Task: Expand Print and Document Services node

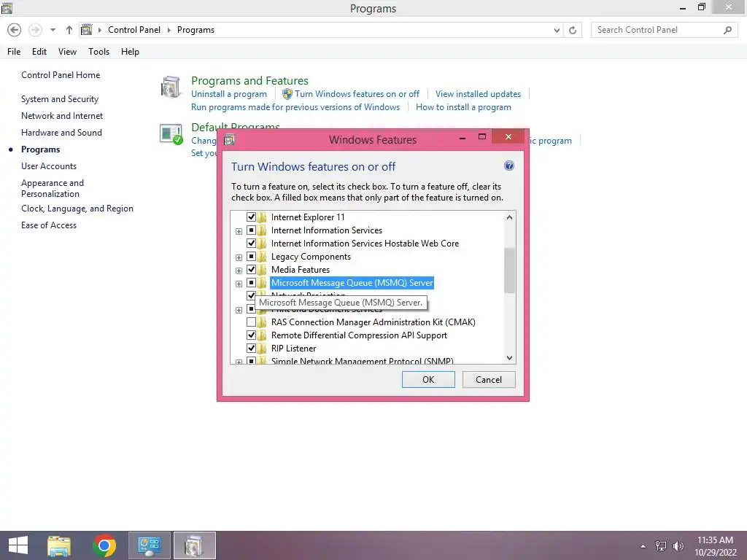Action: 239,310
